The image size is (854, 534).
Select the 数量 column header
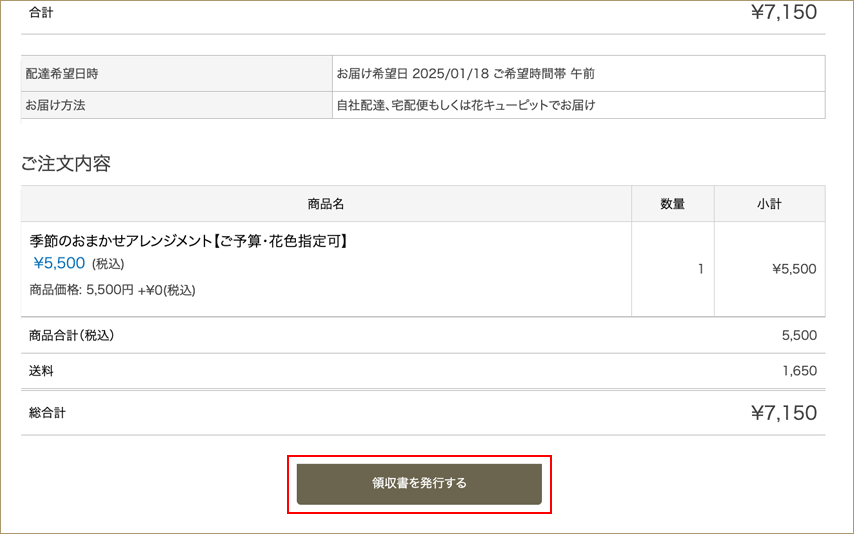coord(672,204)
